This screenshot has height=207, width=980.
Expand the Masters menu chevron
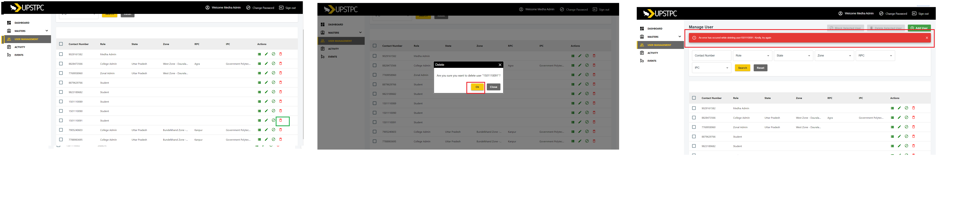coord(46,30)
